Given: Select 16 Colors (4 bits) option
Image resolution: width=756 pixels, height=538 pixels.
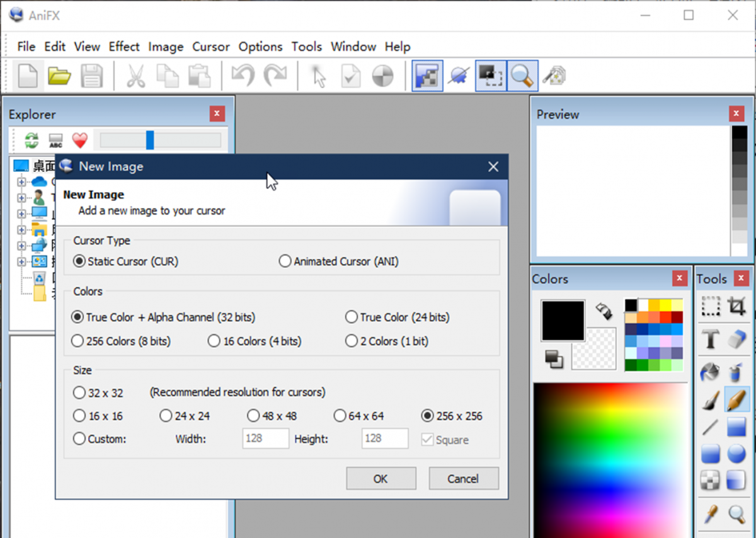Looking at the screenshot, I should [255, 341].
